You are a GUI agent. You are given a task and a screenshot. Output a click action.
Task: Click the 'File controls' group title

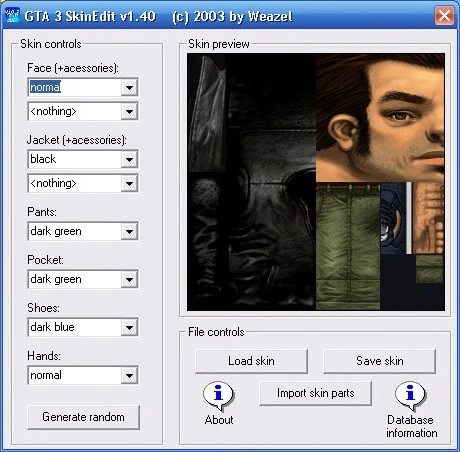click(216, 332)
